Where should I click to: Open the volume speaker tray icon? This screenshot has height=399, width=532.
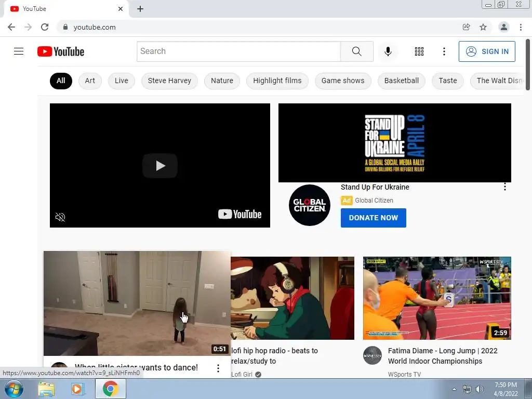point(480,389)
